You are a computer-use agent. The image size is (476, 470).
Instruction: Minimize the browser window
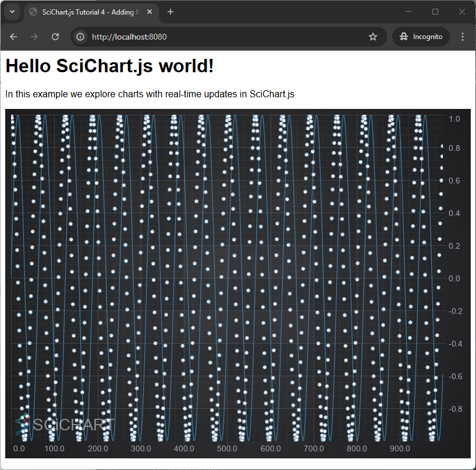(x=408, y=12)
